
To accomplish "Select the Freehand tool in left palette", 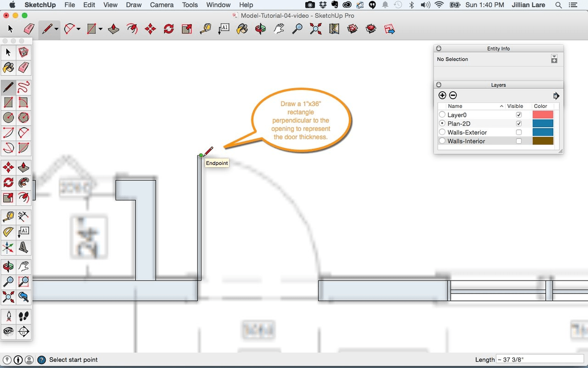I will point(24,88).
